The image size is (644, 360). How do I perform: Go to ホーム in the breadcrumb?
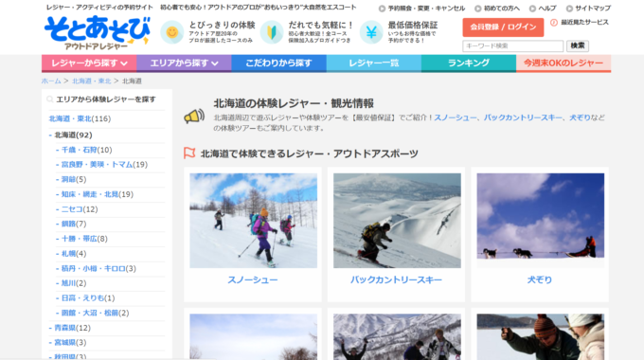[x=51, y=81]
